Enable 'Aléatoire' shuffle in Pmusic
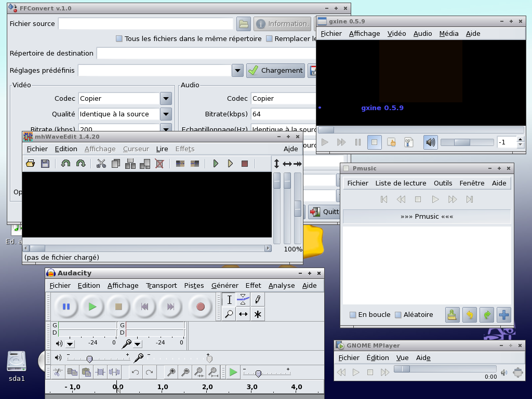This screenshot has width=532, height=399. [x=398, y=315]
